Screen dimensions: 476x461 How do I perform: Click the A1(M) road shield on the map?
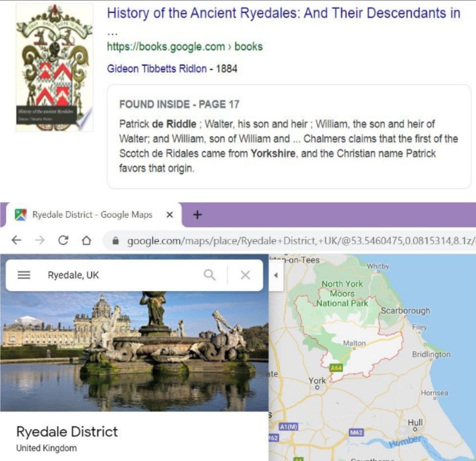tap(289, 427)
